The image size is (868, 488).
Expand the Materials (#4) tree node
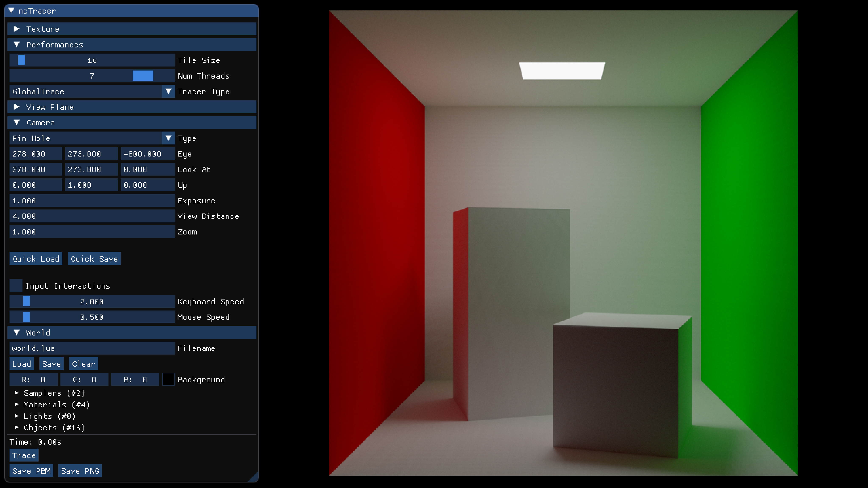pos(17,404)
